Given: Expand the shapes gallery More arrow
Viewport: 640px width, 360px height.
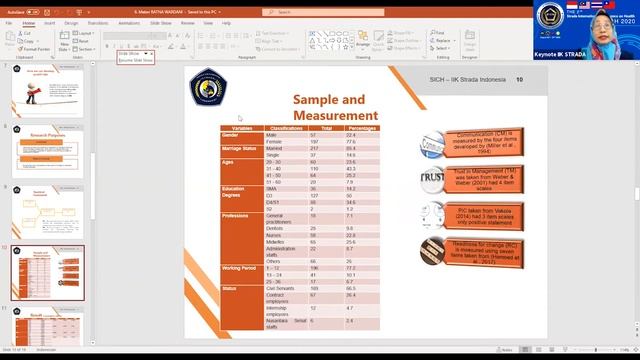Looking at the screenshot, I should 352,47.
